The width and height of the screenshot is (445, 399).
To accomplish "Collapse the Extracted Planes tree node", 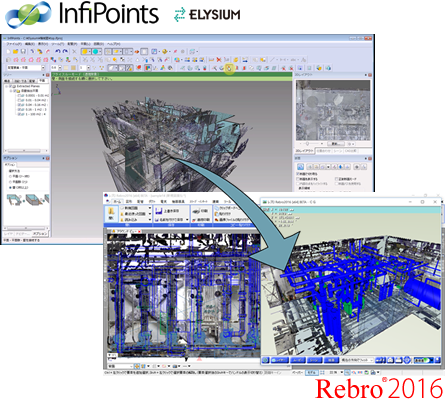I will pos(7,86).
